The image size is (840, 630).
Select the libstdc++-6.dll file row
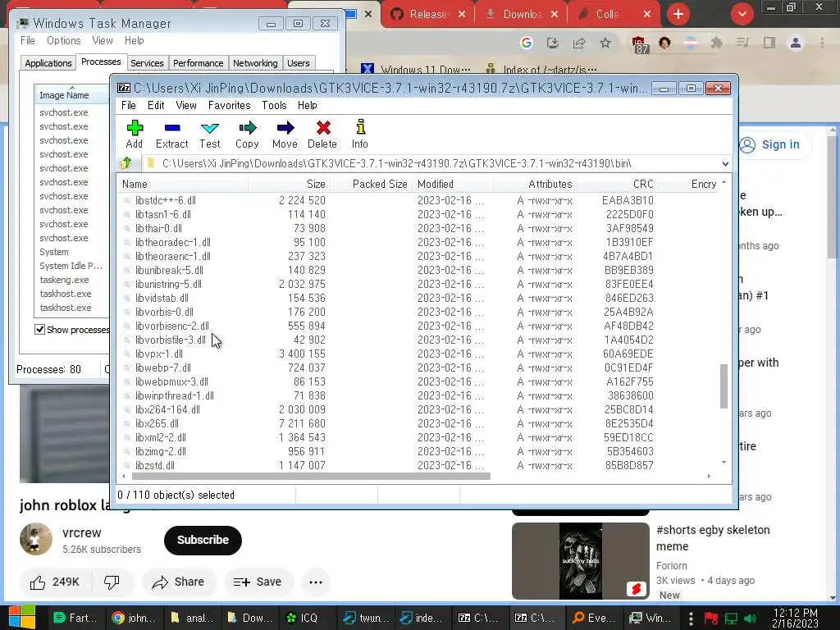tap(418, 200)
